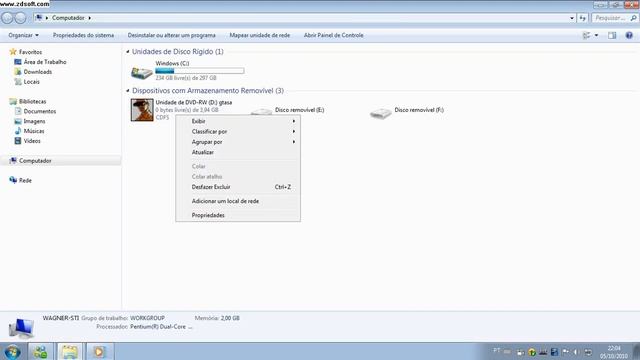Screen dimensions: 640x360
Task: Click the WORKGROUP value in details pane
Action: 147,318
